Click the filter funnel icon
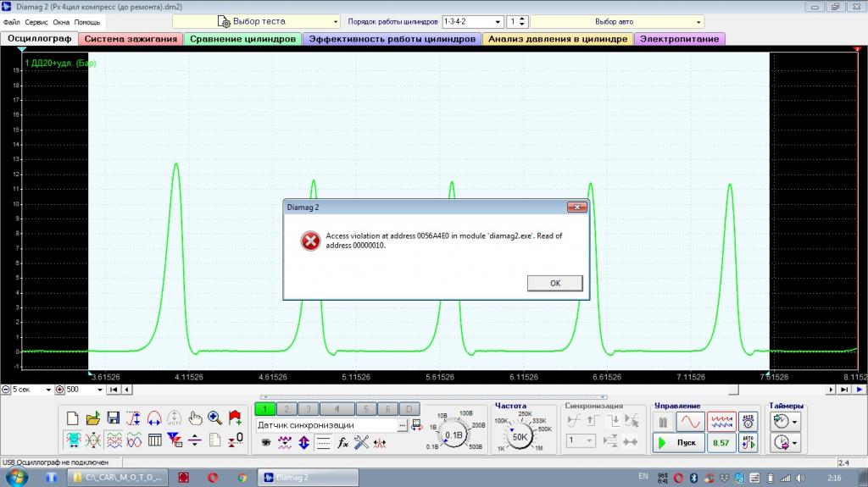This screenshot has height=487, width=868. click(175, 440)
